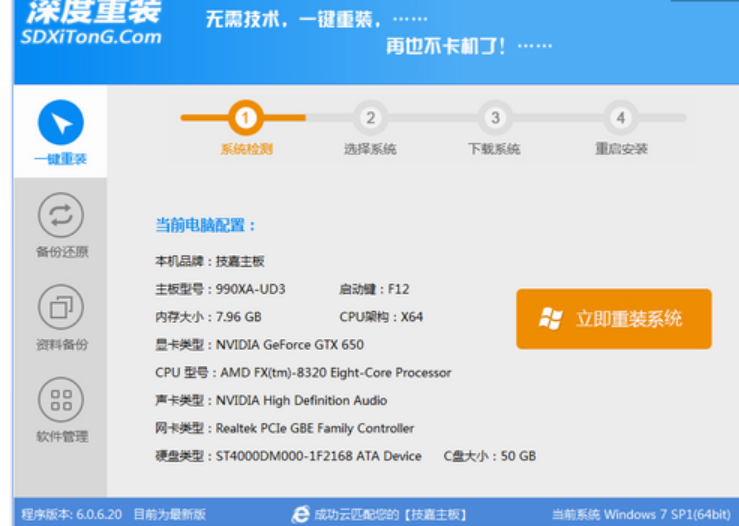Click the 成功云匹配您的【技嘉主板】 status message
The image size is (739, 526).
click(391, 514)
